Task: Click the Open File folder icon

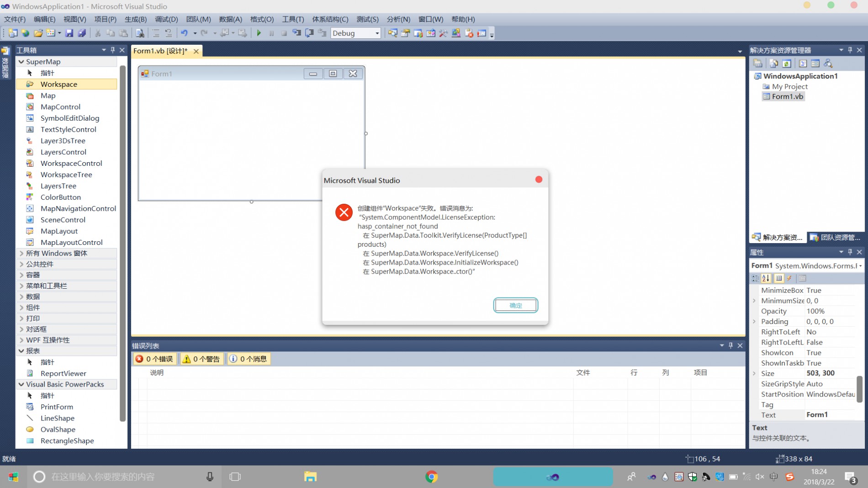Action: [x=38, y=33]
